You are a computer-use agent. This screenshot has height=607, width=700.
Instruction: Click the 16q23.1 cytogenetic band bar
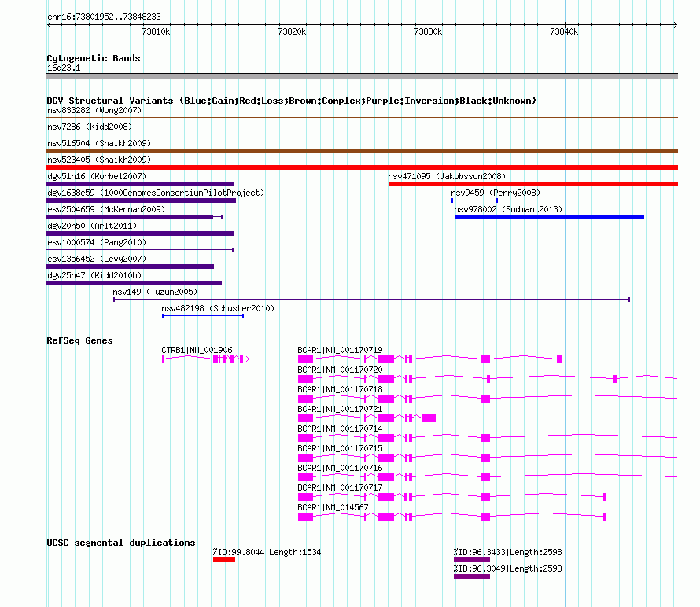pos(362,76)
